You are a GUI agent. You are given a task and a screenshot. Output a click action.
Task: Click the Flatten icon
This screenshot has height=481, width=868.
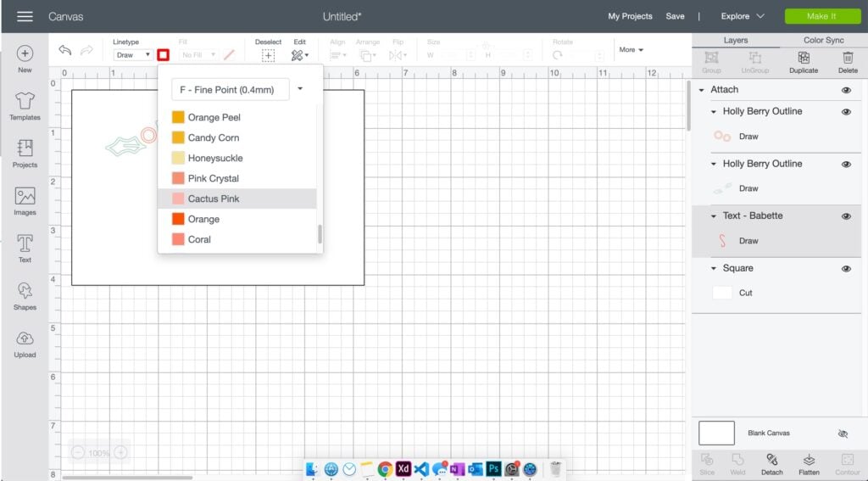coord(809,460)
